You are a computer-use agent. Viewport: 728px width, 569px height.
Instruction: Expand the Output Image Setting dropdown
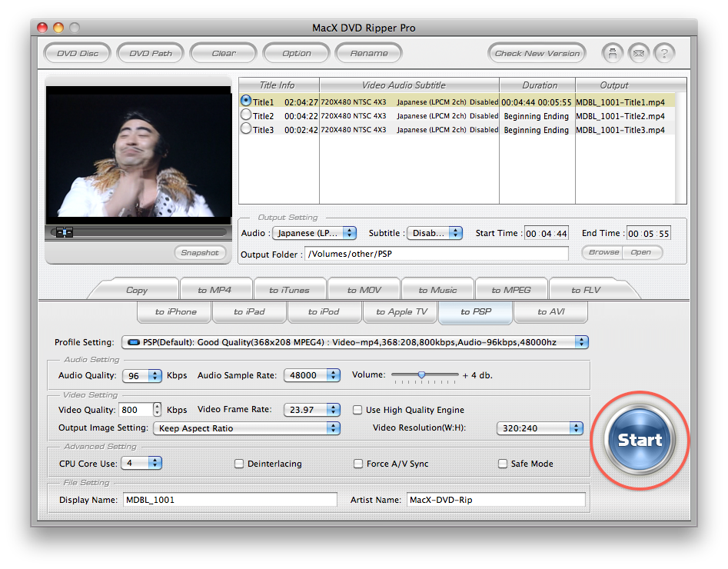coord(247,428)
